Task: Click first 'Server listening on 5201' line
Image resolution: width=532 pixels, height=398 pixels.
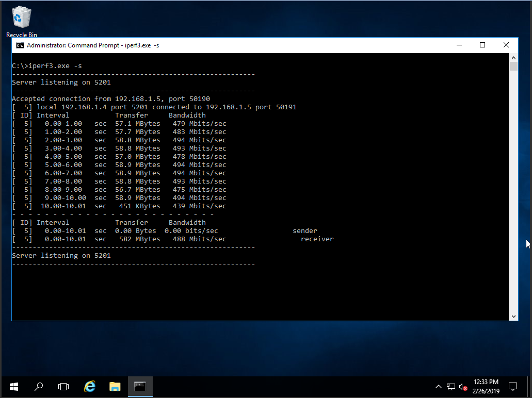Action: point(61,82)
